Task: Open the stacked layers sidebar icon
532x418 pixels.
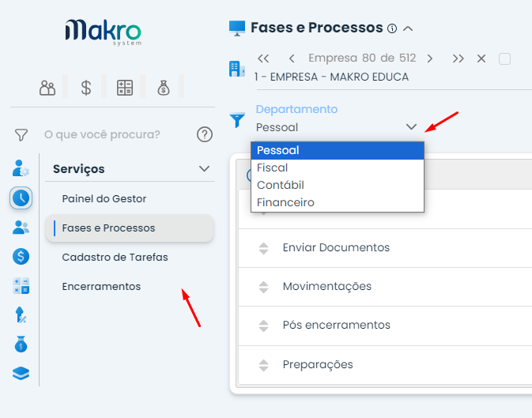Action: click(x=21, y=373)
